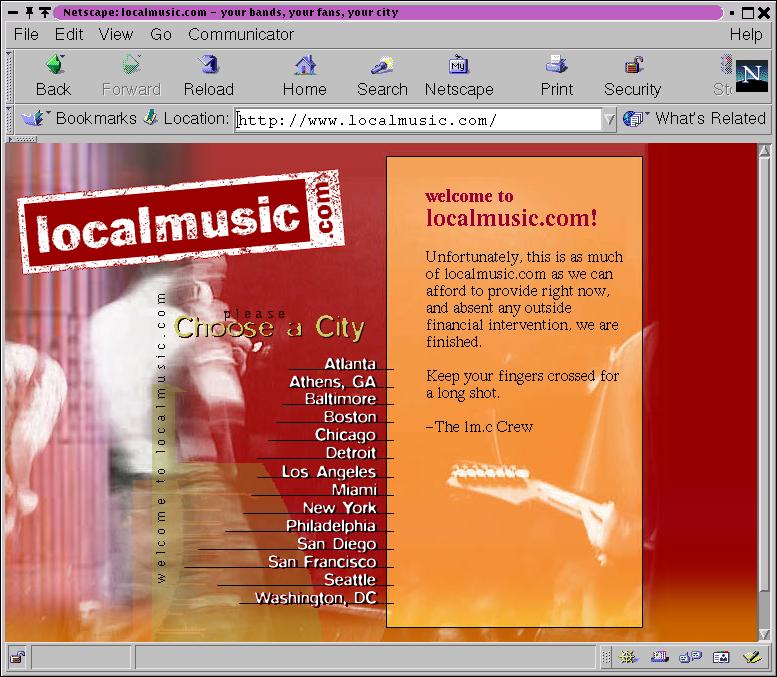Expand the location history dropdown arrow
Screen dimensions: 777x677
(x=609, y=119)
